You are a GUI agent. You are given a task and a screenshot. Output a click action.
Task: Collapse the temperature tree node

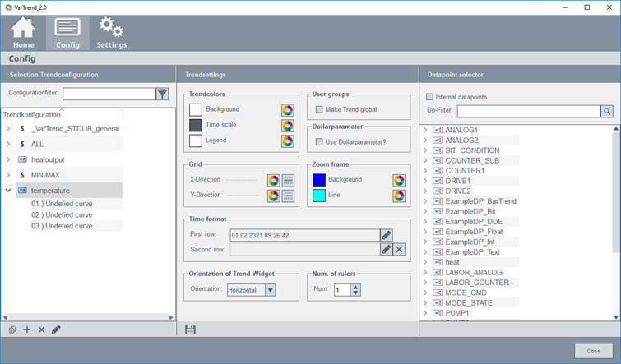8,191
